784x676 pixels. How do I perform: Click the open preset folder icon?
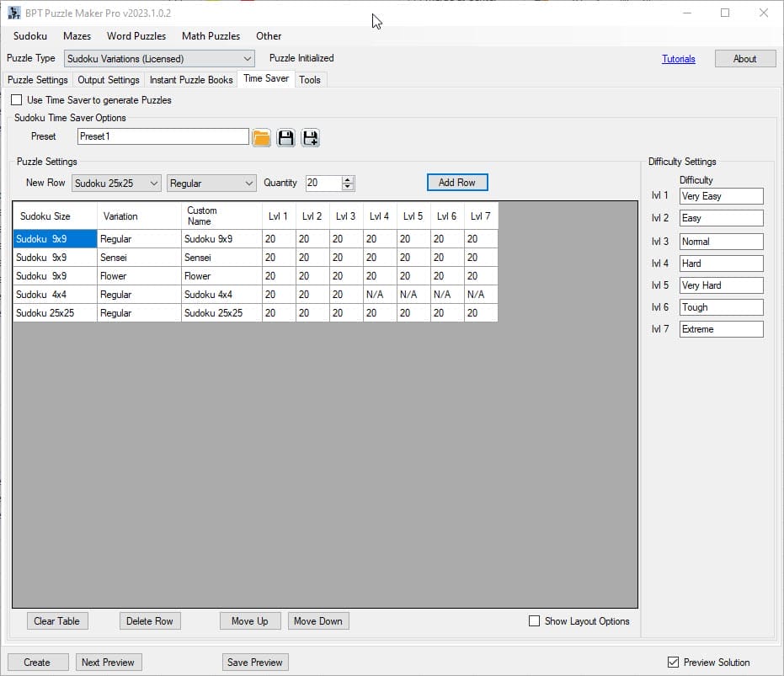coord(262,138)
